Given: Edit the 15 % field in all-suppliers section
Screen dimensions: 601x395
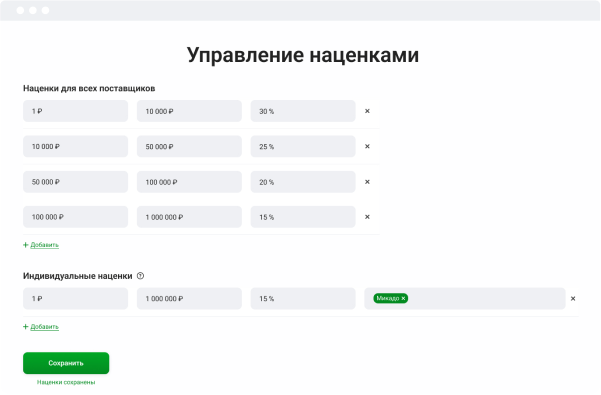Looking at the screenshot, I should [303, 217].
